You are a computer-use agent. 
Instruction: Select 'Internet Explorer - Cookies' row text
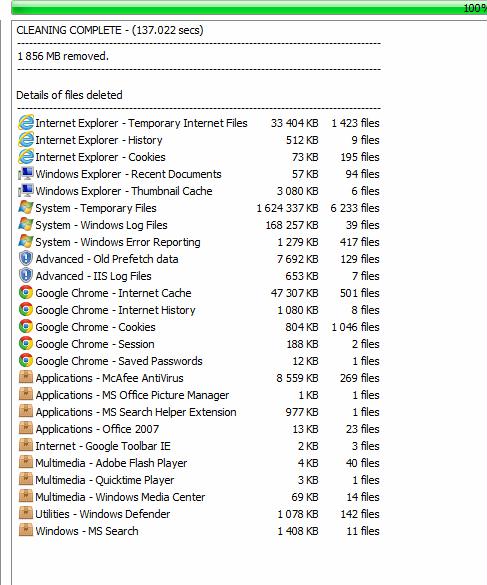[100, 157]
